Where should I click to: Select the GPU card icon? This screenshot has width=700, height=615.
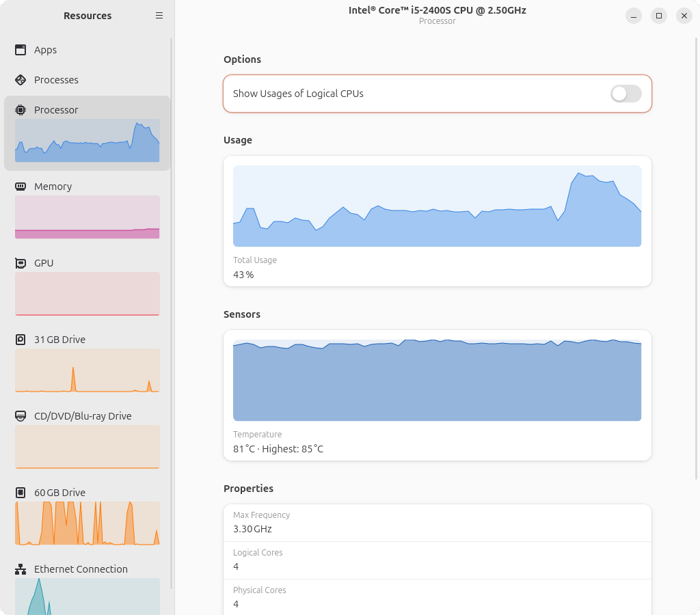[x=21, y=263]
